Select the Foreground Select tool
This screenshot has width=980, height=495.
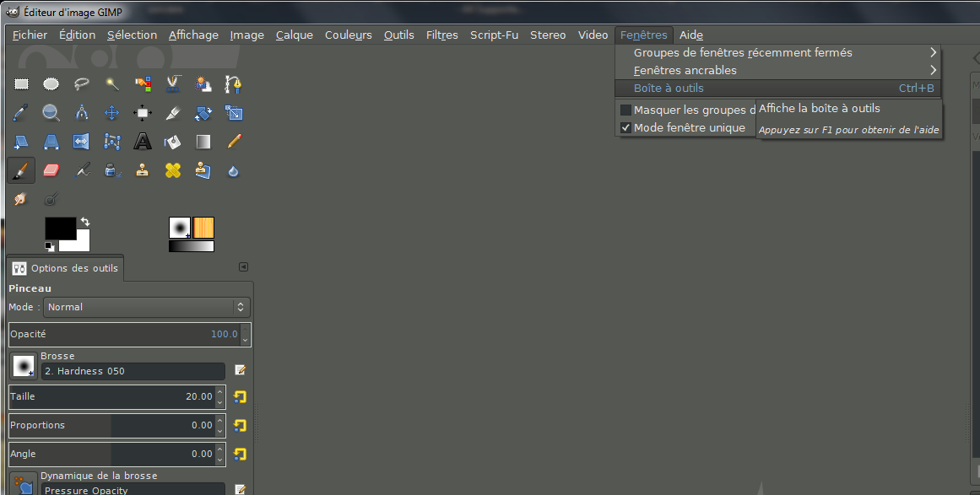click(x=203, y=84)
